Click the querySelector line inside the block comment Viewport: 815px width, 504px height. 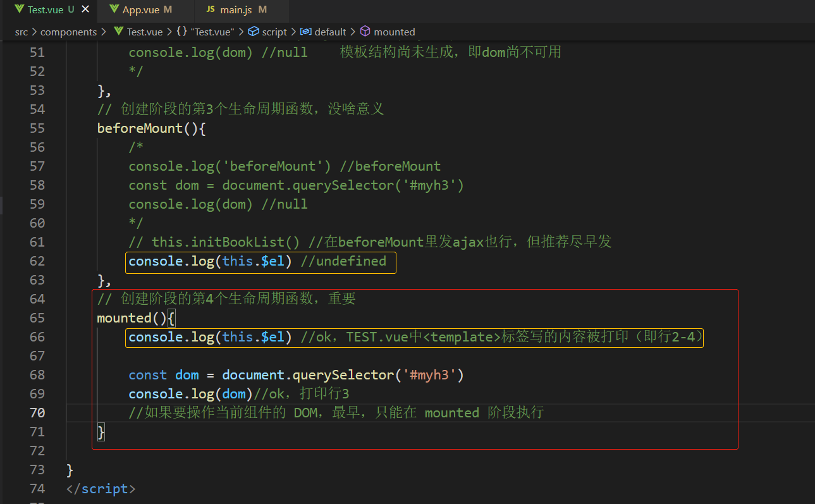(297, 185)
